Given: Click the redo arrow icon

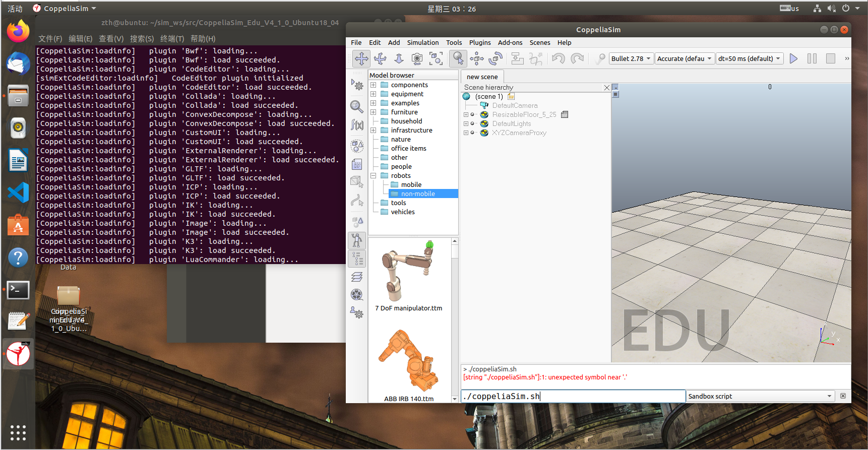Looking at the screenshot, I should (577, 58).
